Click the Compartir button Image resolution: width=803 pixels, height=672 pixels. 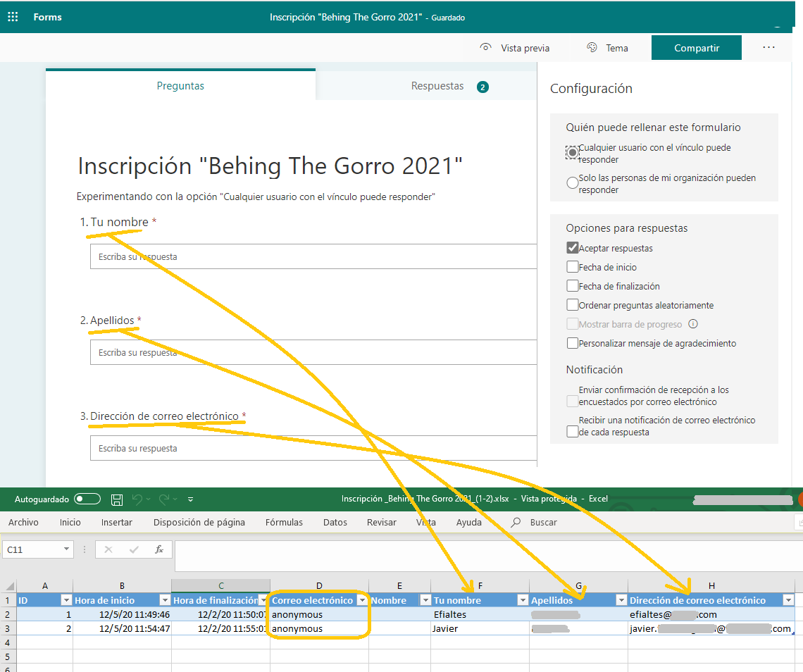[x=697, y=48]
